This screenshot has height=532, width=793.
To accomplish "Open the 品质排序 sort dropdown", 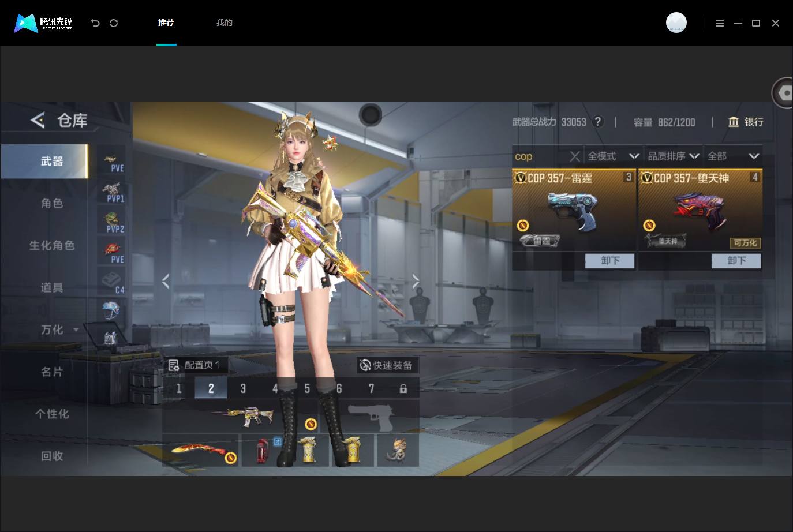I will tap(674, 156).
